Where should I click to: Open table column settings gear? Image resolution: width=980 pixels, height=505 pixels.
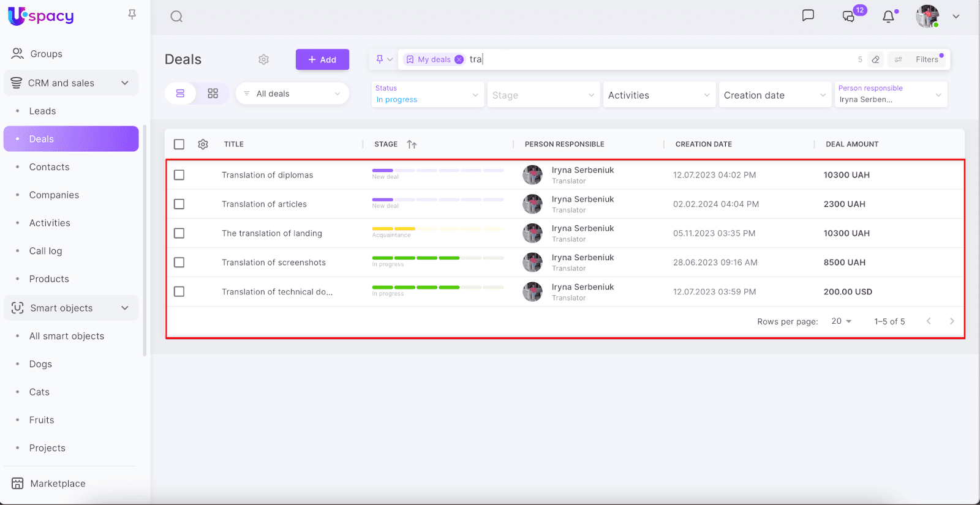point(203,144)
